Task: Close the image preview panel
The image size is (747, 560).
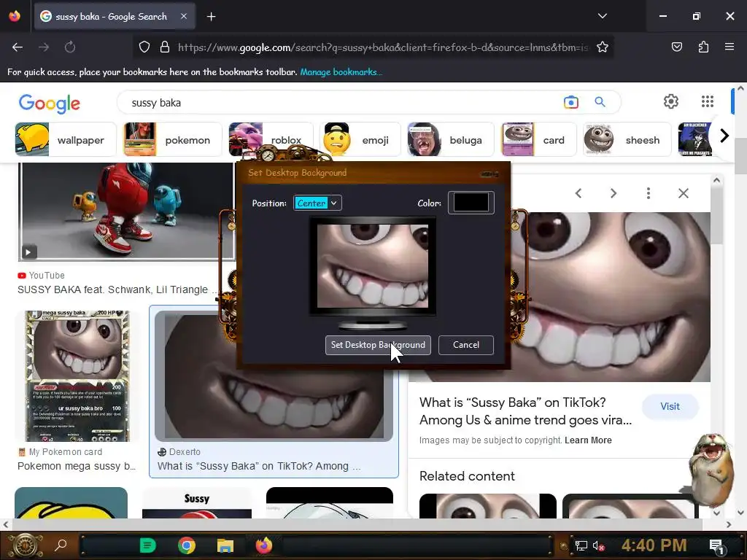Action: pyautogui.click(x=683, y=193)
